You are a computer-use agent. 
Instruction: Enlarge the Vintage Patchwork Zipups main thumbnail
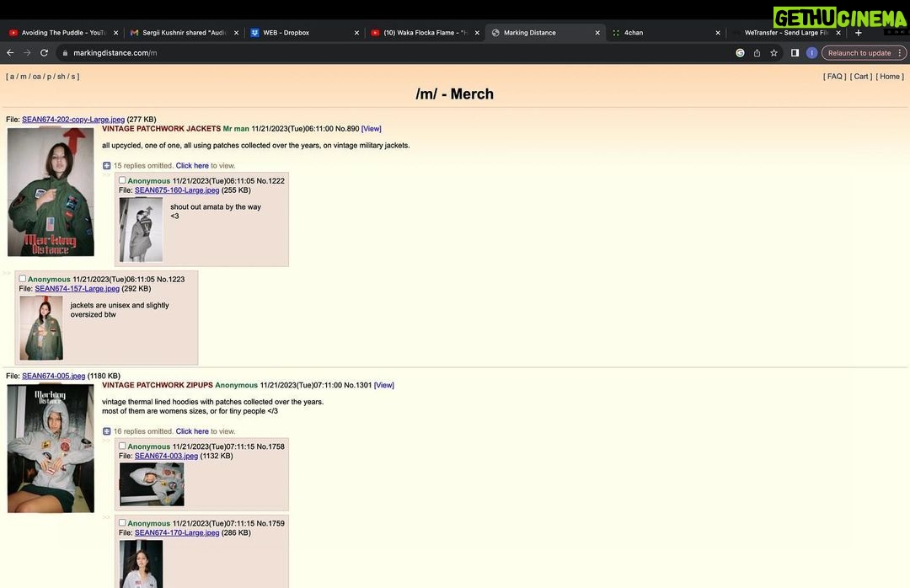tap(51, 449)
